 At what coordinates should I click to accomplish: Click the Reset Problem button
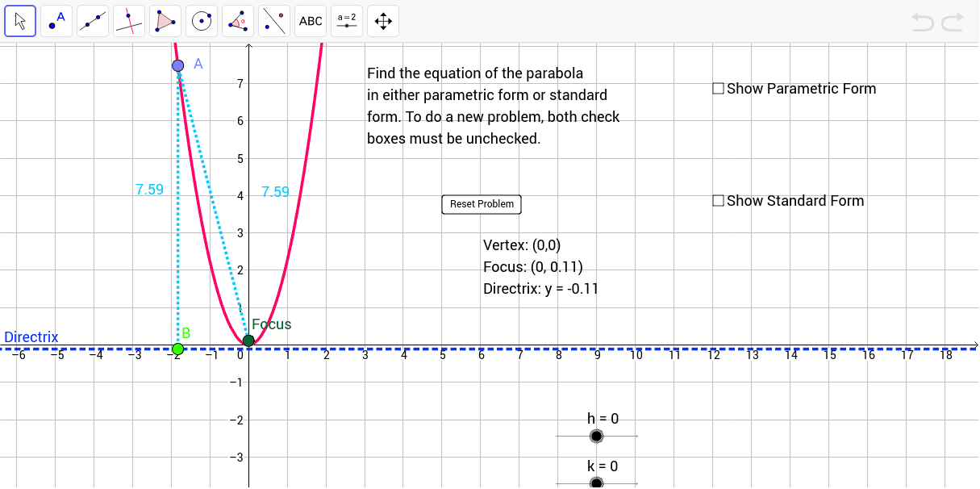[x=482, y=204]
